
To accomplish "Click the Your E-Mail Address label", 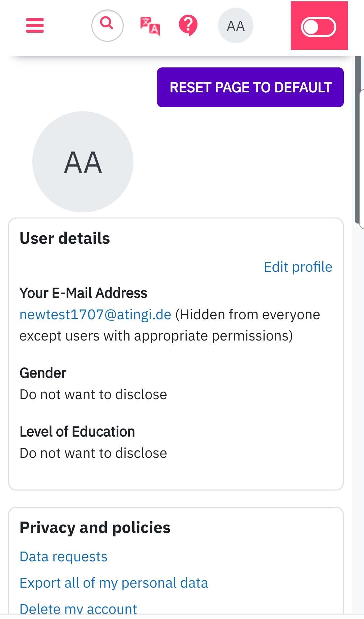I will (x=83, y=293).
